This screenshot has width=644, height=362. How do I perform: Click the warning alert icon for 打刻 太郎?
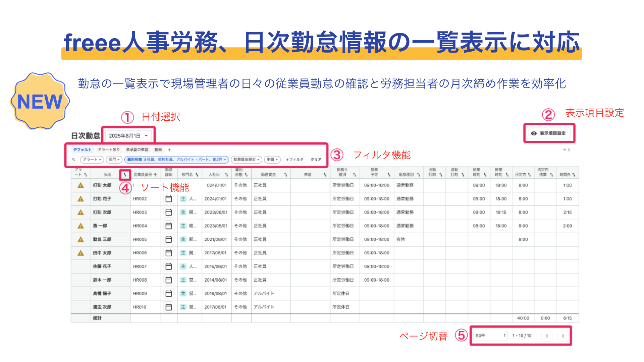click(x=80, y=185)
